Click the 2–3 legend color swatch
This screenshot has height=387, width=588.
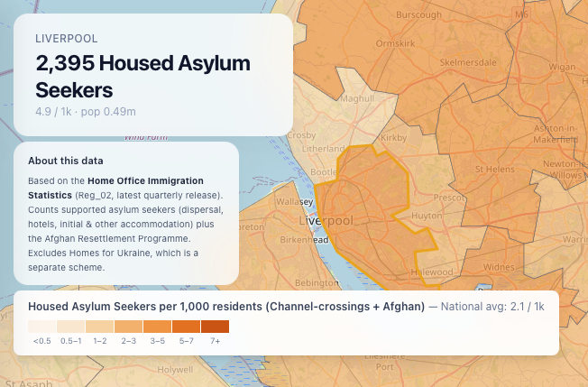point(129,327)
